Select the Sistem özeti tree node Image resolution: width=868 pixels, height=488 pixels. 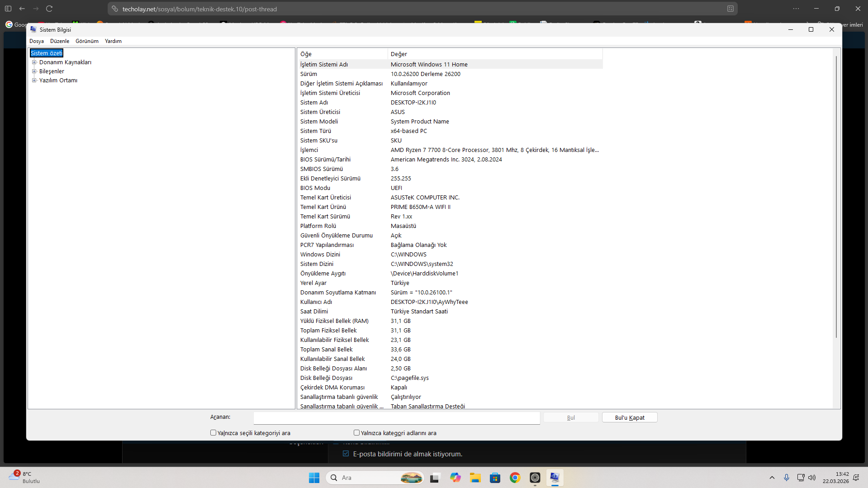(x=47, y=53)
